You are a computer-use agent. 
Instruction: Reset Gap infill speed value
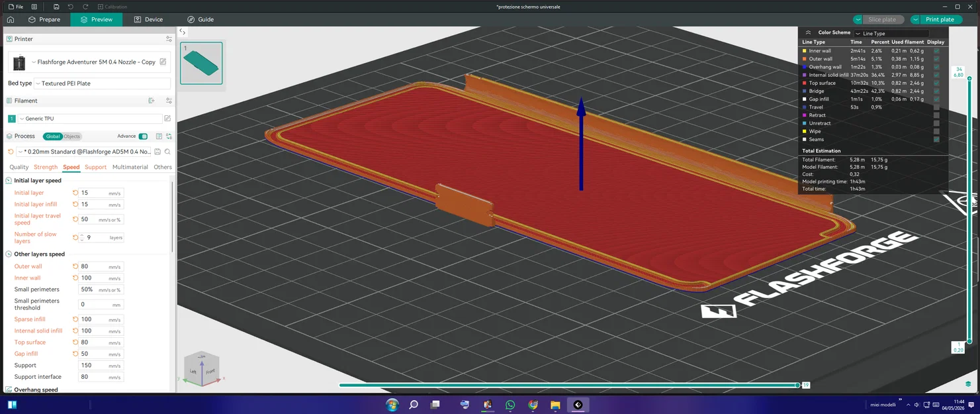click(x=75, y=354)
